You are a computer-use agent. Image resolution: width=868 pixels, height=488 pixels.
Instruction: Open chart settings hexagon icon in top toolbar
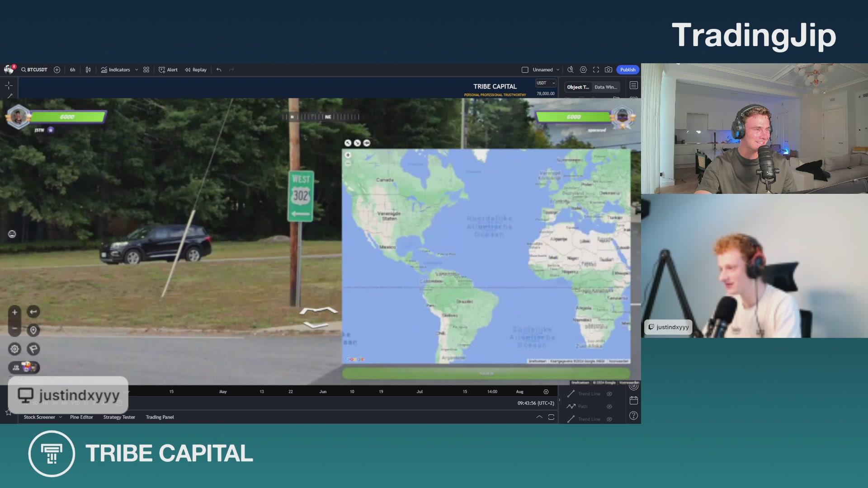(583, 70)
